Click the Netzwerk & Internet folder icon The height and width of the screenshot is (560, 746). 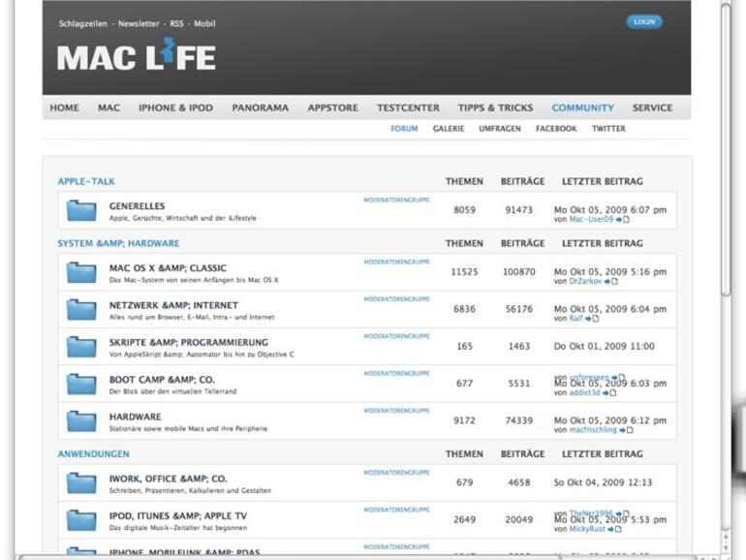[x=81, y=309]
